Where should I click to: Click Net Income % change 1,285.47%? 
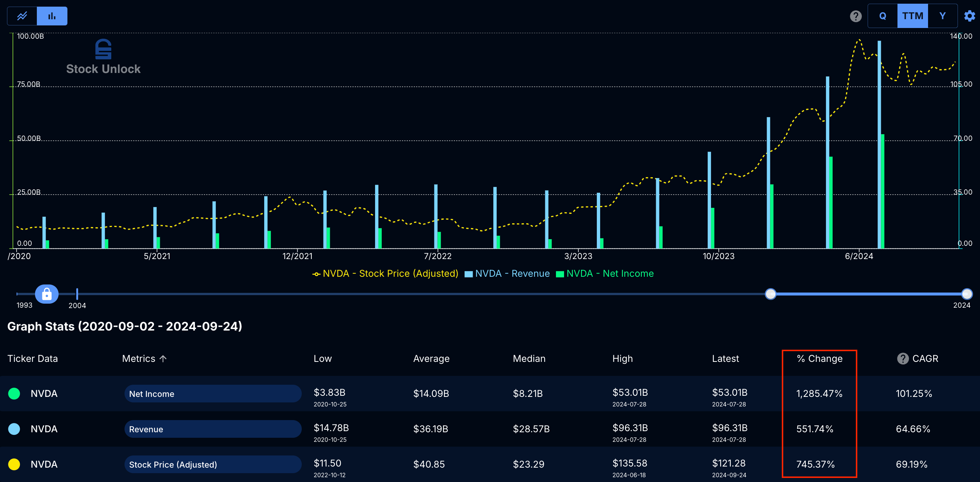819,393
